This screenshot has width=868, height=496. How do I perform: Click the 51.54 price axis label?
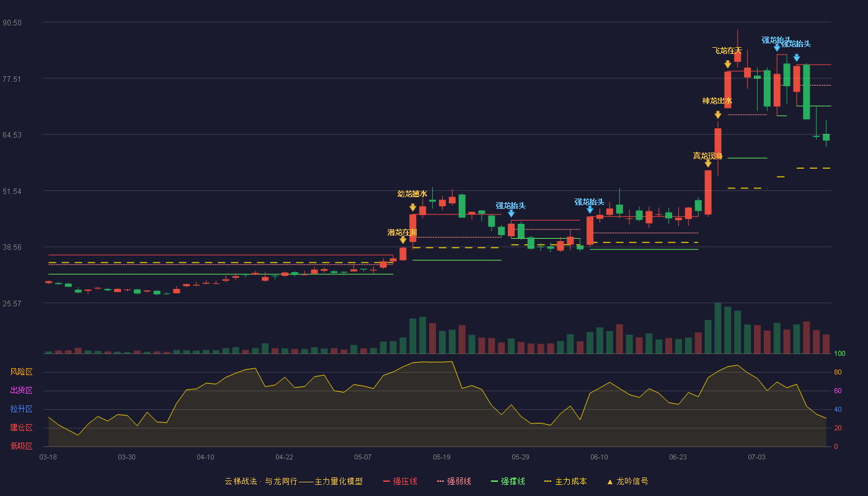pos(12,191)
